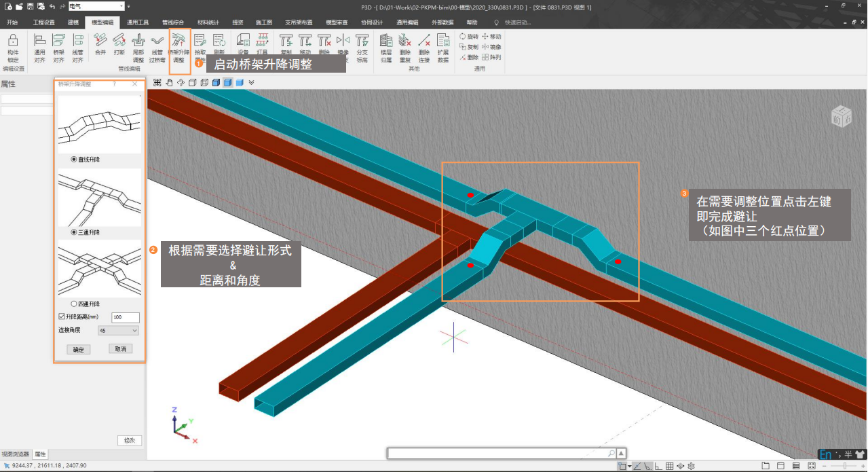Select the 直线升降 radio option
868x472 pixels.
click(x=75, y=159)
